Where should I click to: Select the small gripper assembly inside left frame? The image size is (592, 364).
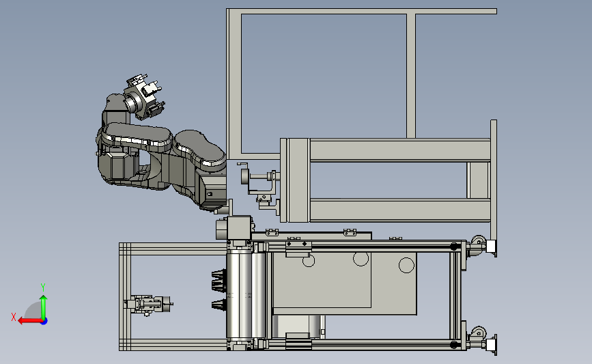[148, 305]
